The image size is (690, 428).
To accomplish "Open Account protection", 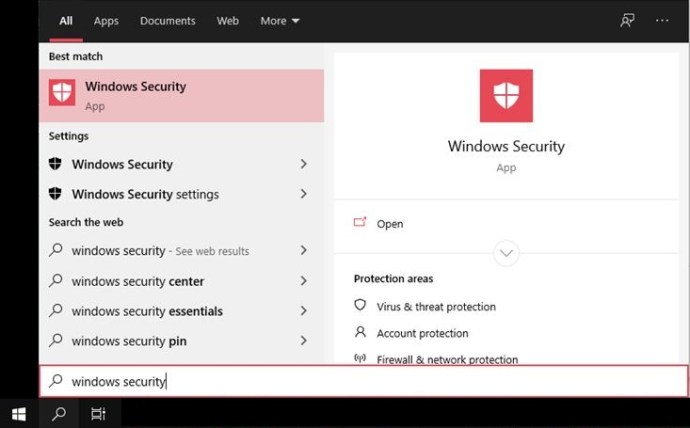I will click(422, 333).
